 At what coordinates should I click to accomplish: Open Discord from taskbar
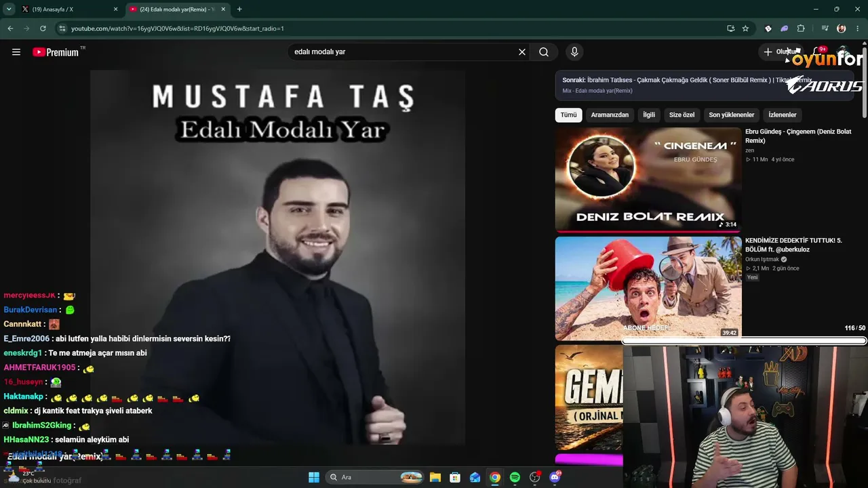point(555,477)
